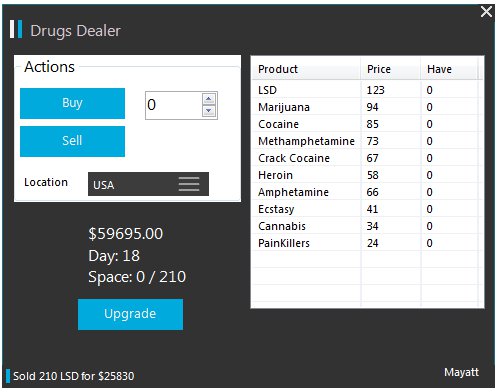Click the Sell button
Screen dimensions: 497x392
click(72, 141)
